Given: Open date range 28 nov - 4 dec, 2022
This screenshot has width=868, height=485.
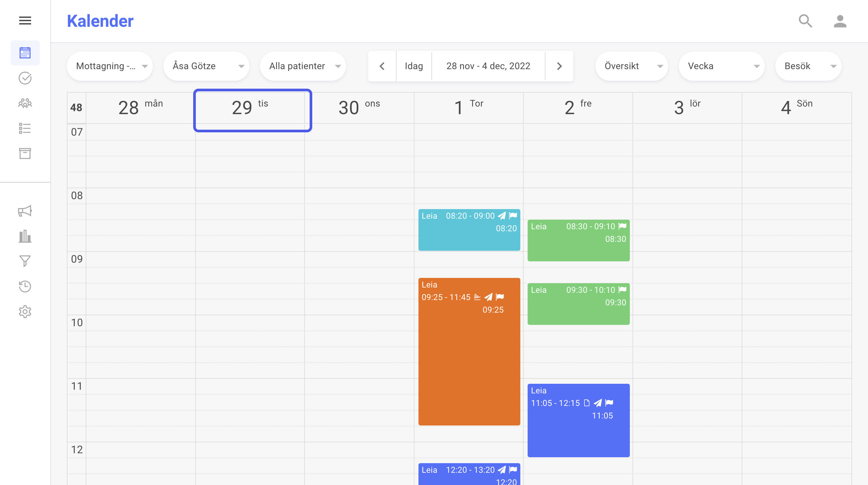Looking at the screenshot, I should [x=488, y=66].
